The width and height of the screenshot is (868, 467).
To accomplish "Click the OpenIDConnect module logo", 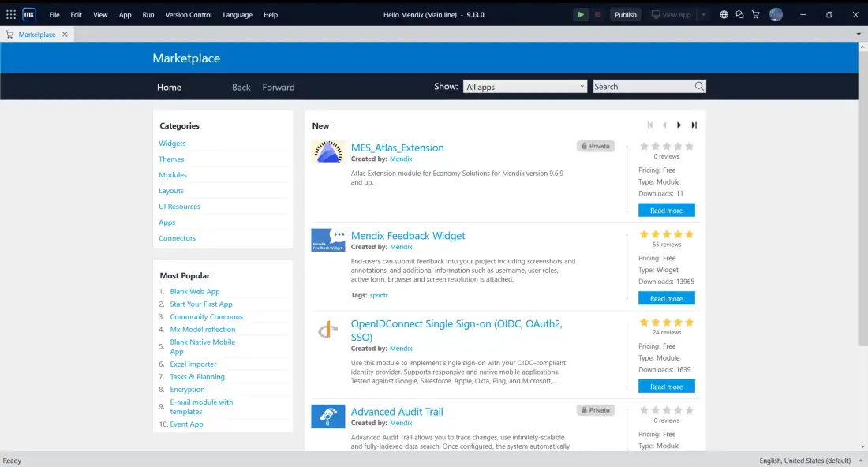I will click(328, 330).
